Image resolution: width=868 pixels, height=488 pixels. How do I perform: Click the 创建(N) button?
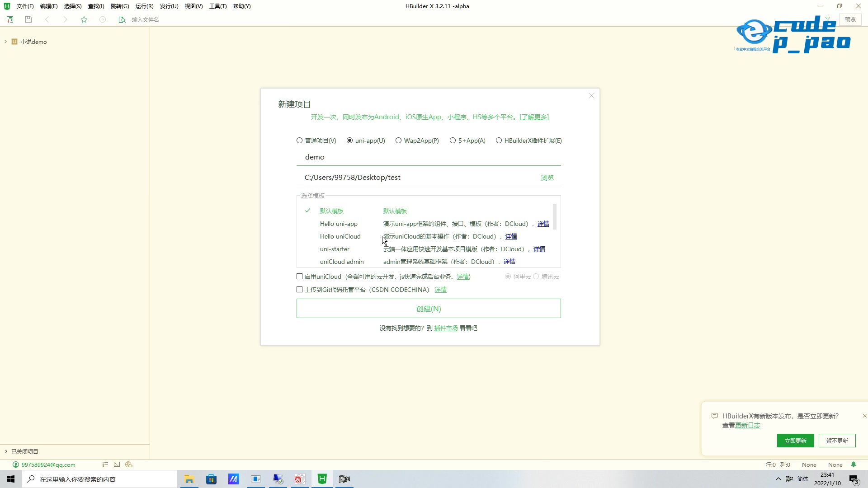tap(429, 309)
